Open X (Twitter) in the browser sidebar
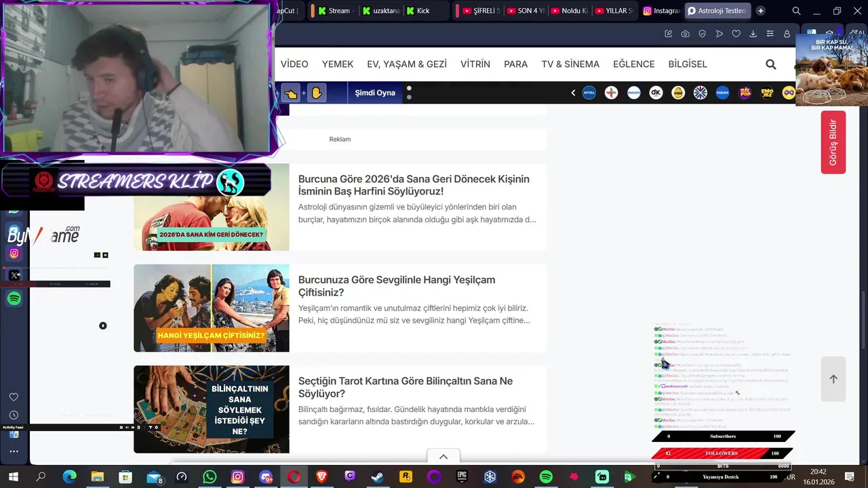The image size is (868, 488). (14, 275)
